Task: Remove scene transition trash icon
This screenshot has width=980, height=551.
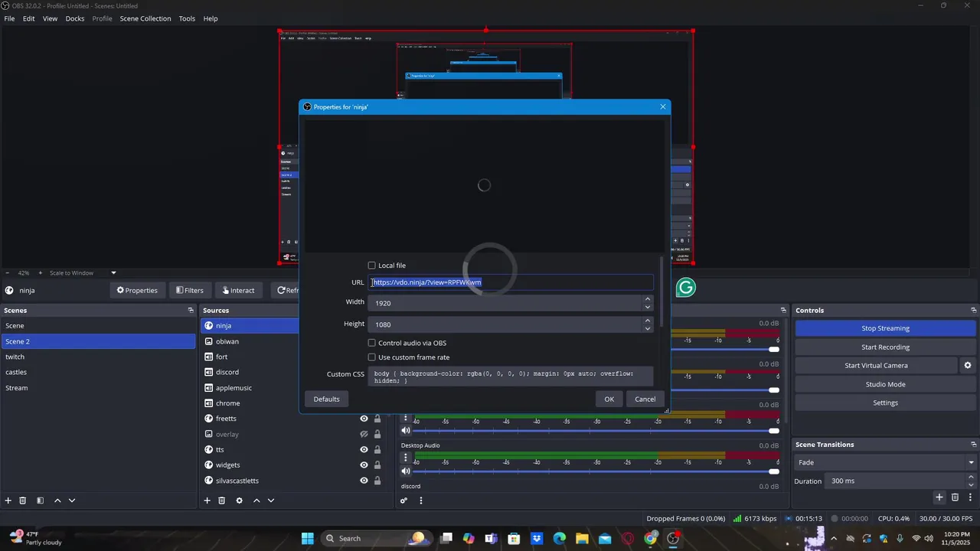Action: (955, 497)
